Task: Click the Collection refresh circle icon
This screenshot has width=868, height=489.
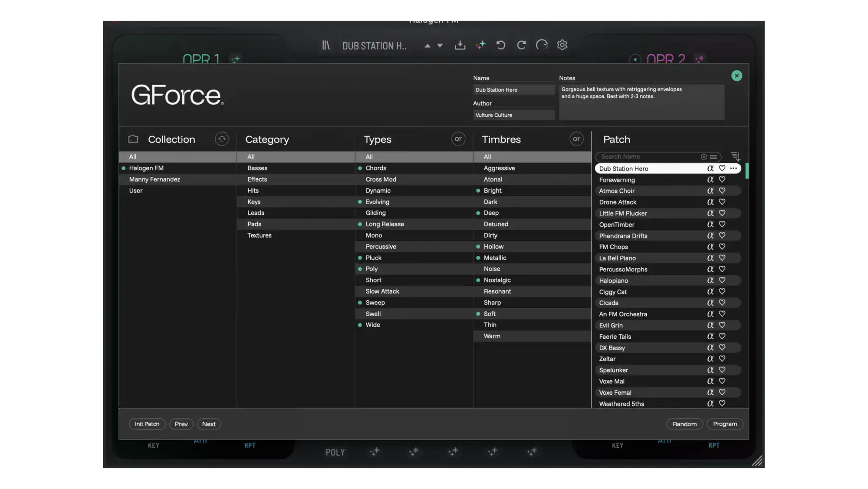Action: pos(222,139)
